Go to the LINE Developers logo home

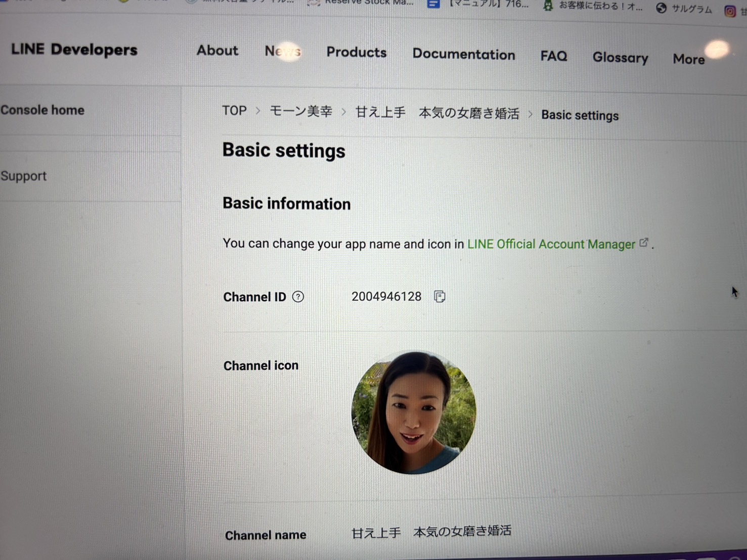click(x=74, y=50)
